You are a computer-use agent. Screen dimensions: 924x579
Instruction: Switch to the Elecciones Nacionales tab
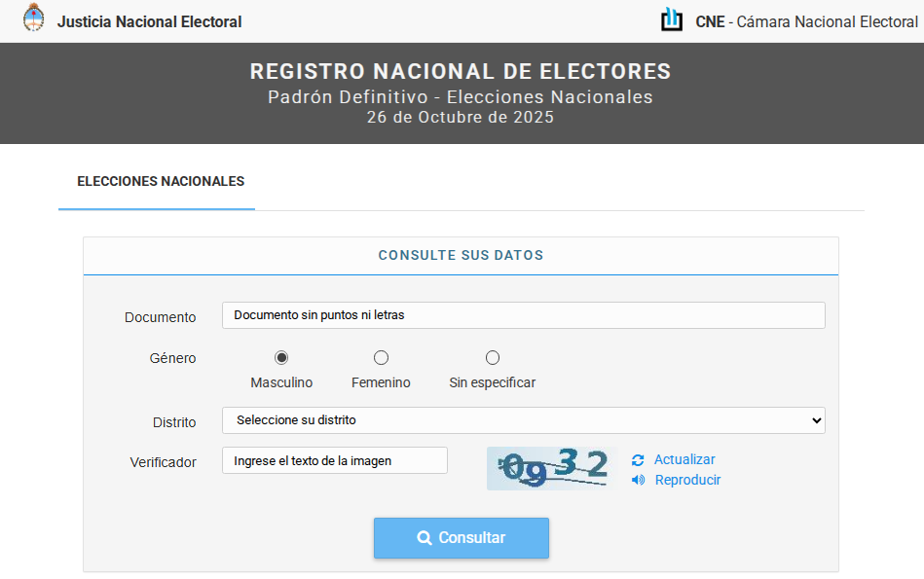pos(161,182)
